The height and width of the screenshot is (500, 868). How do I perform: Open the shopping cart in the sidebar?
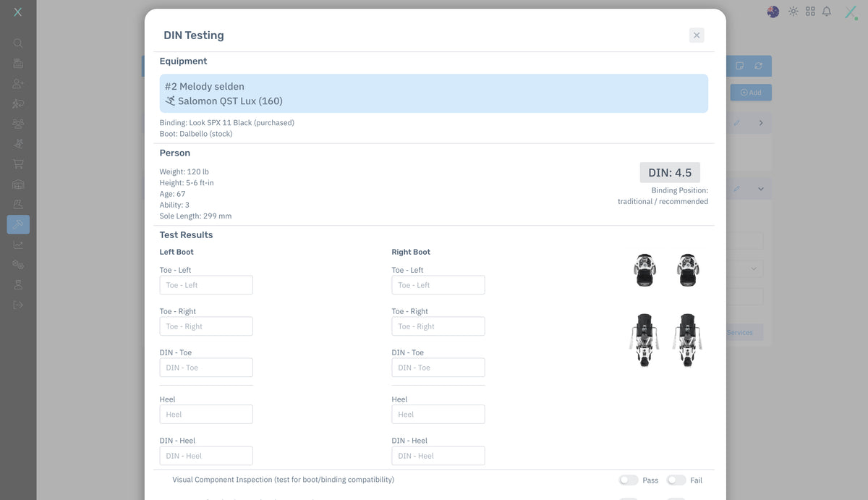(x=18, y=164)
